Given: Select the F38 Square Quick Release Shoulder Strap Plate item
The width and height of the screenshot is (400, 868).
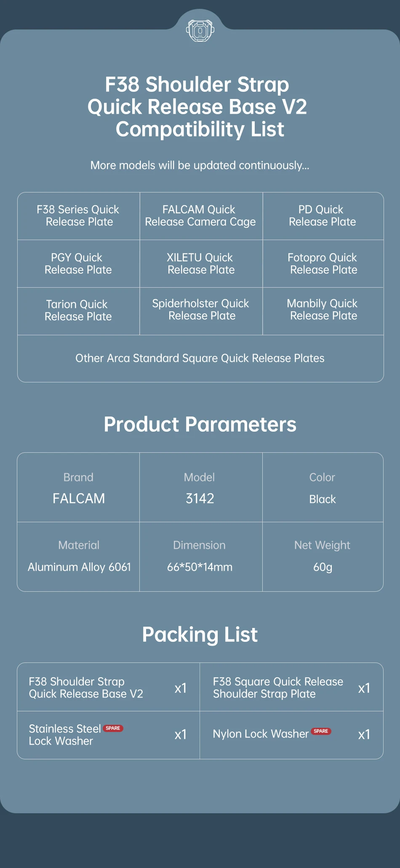Looking at the screenshot, I should coord(278,688).
